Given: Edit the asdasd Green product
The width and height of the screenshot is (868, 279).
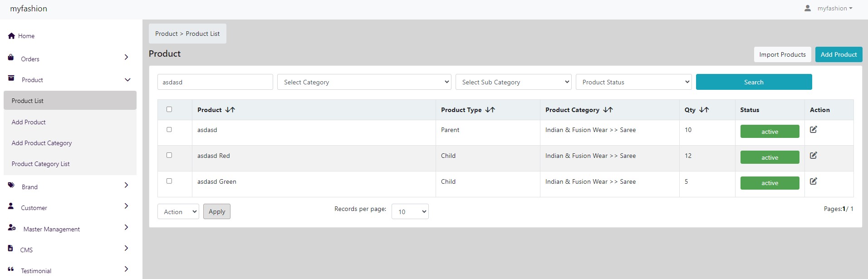Looking at the screenshot, I should 814,181.
